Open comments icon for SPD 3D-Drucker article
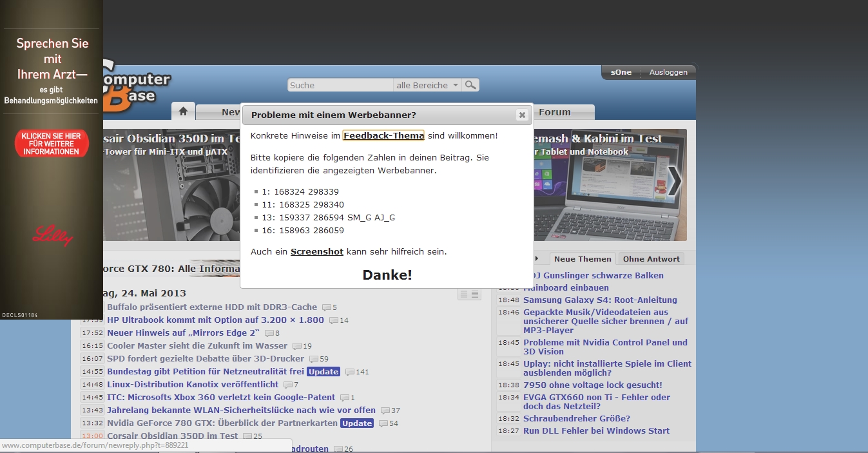 click(x=314, y=359)
